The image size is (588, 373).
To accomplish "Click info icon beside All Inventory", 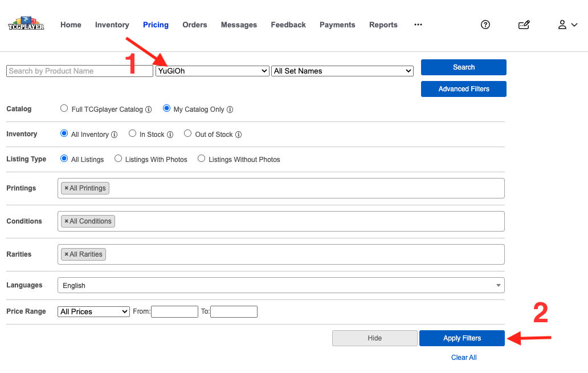I will click(115, 135).
